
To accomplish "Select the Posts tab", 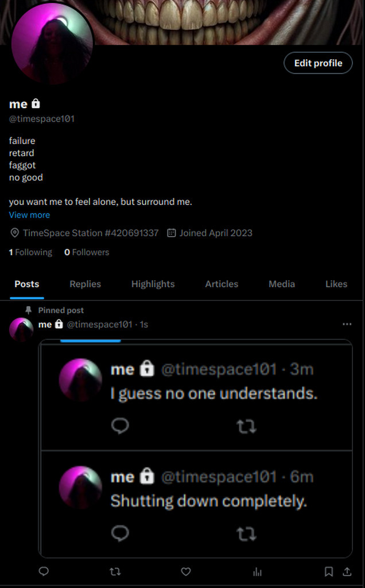I will [27, 284].
